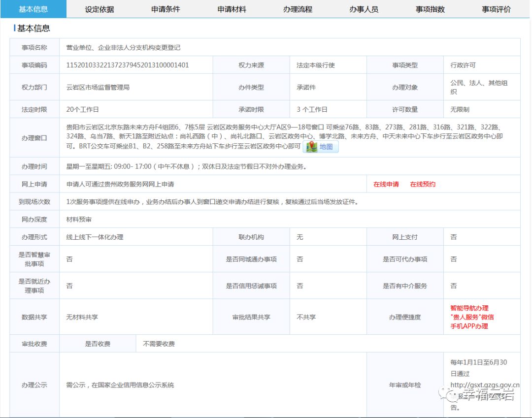Click the 智能导航办理 red link
Screen dimensions: 532x418
click(469, 309)
